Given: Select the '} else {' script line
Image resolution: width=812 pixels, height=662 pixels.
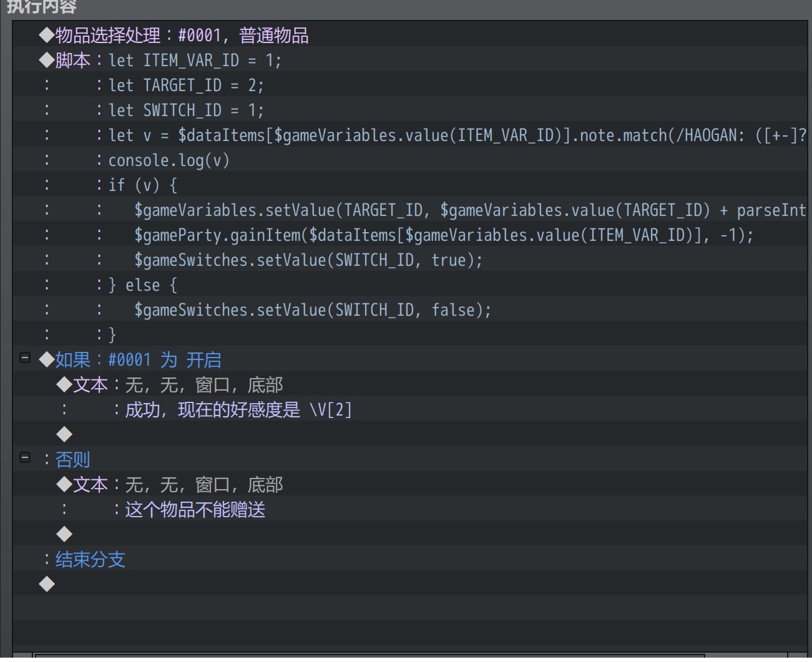Looking at the screenshot, I should [x=410, y=284].
